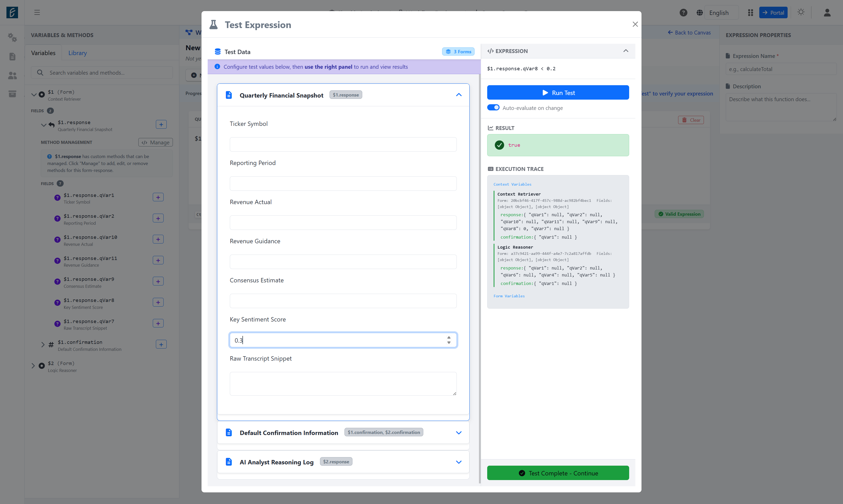Toggle Auto-evaluate on change switch
The image size is (843, 504).
click(493, 108)
